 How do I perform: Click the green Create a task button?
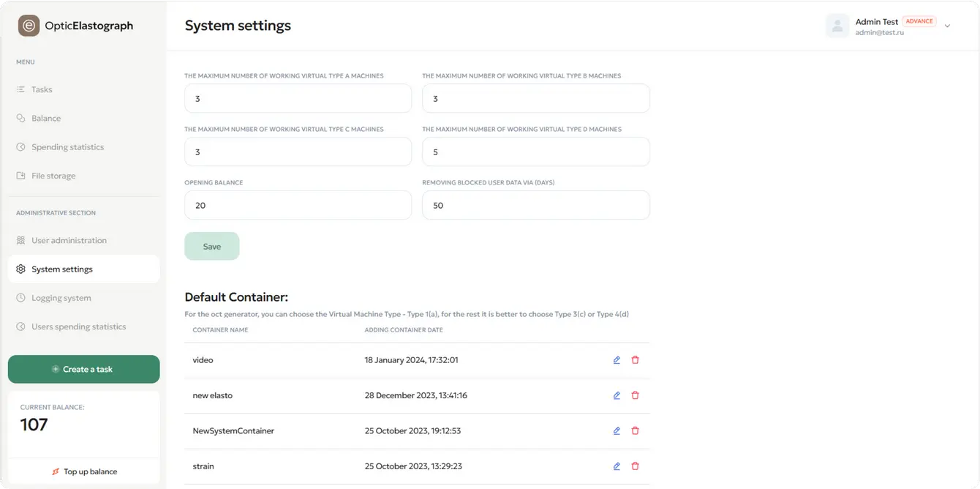83,369
